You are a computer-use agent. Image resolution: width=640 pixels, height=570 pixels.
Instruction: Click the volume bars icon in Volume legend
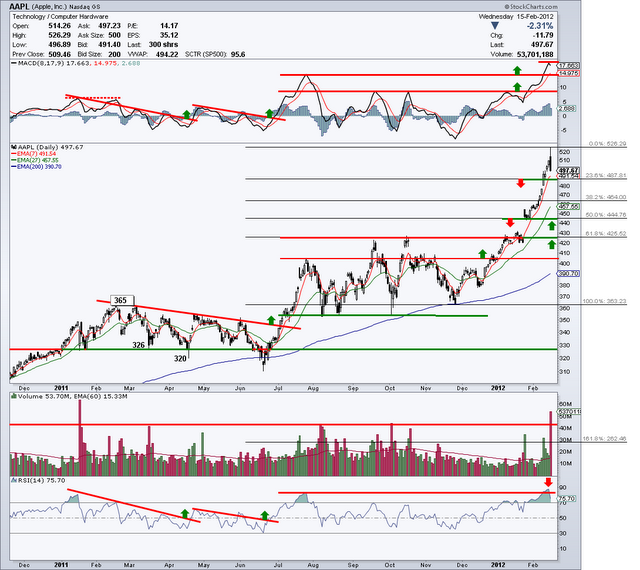point(14,396)
